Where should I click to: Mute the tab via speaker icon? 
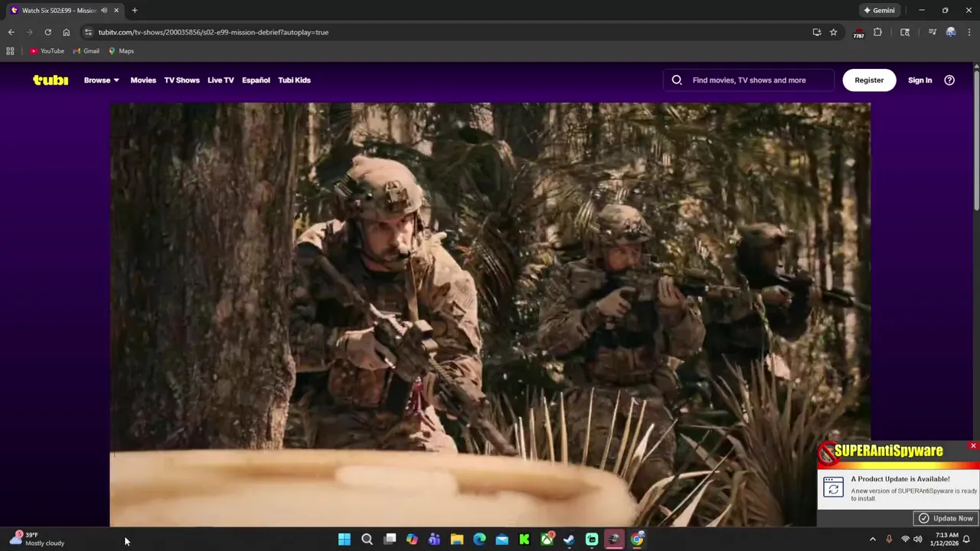coord(104,10)
